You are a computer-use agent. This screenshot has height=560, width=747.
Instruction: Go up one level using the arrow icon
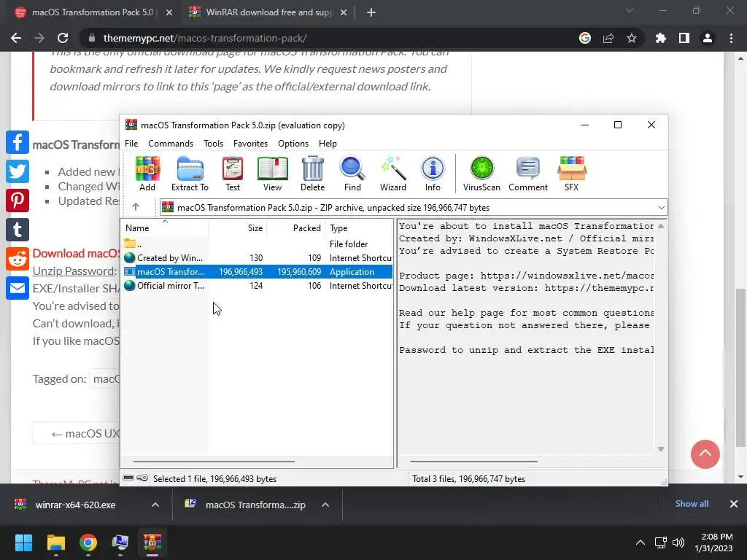point(136,206)
